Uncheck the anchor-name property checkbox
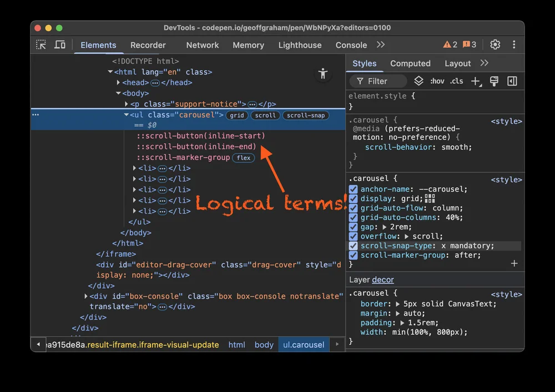 click(353, 189)
